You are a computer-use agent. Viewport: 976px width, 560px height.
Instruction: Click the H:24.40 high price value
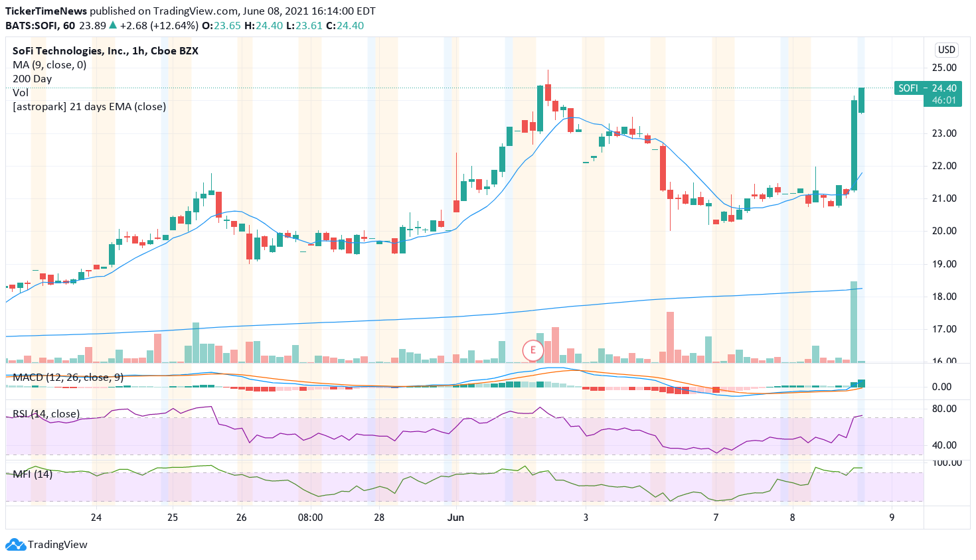click(x=264, y=26)
